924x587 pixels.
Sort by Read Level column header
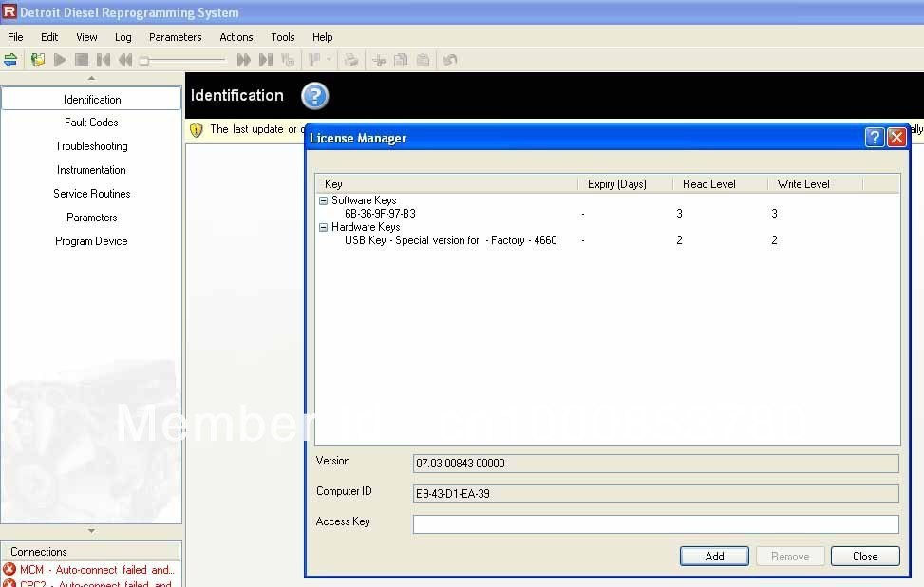point(720,184)
